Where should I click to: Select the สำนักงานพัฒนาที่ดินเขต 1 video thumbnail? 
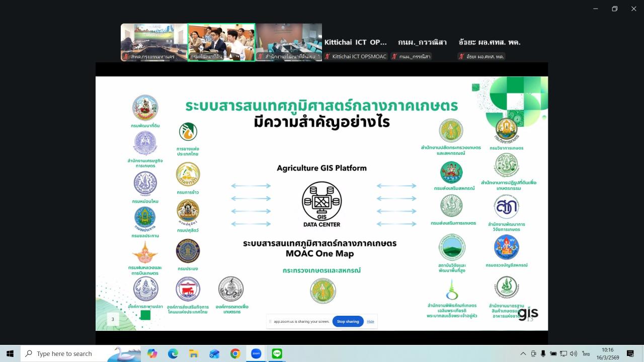click(x=289, y=42)
